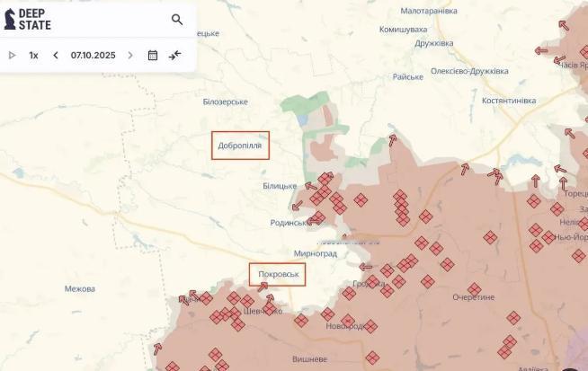Click the attack arrow east of Мирноград
The width and height of the screenshot is (588, 371).
(365, 267)
